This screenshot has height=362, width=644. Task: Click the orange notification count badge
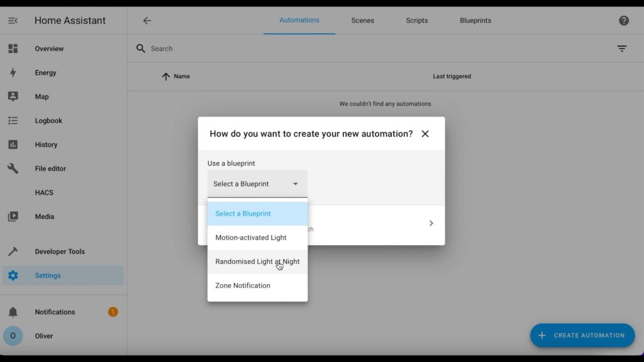pos(113,312)
